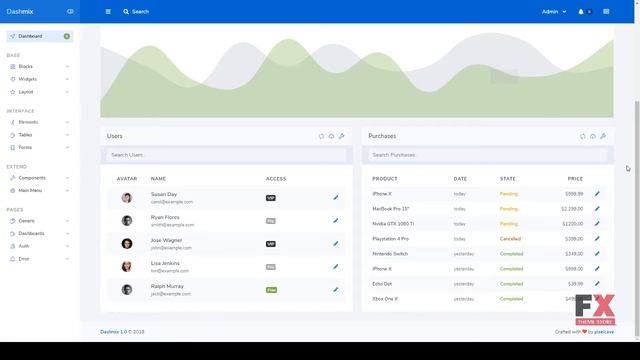Focus the Search Purchases field
640x360 pixels.
point(488,155)
